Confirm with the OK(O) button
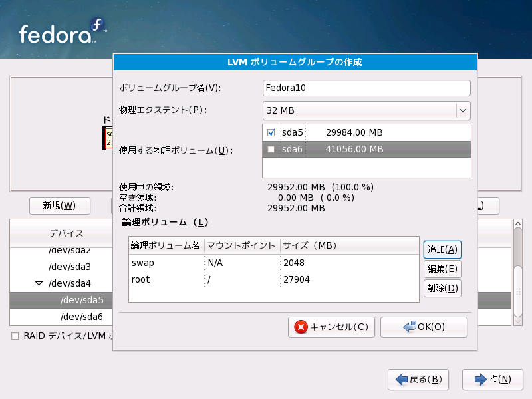The height and width of the screenshot is (399, 532). coord(424,327)
